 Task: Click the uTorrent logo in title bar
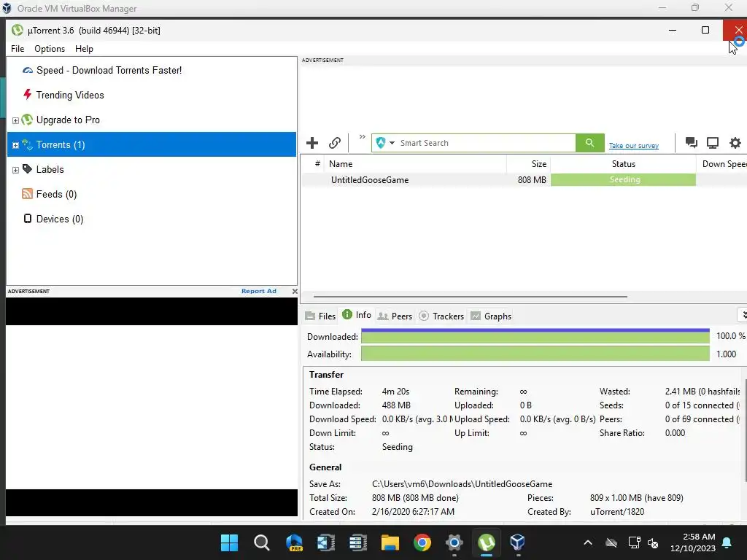(x=18, y=30)
